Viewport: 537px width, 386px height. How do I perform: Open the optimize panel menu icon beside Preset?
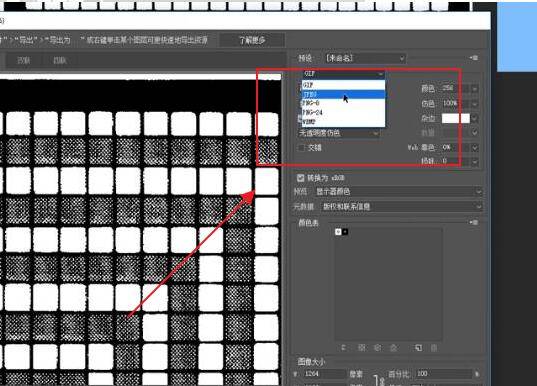[x=474, y=58]
